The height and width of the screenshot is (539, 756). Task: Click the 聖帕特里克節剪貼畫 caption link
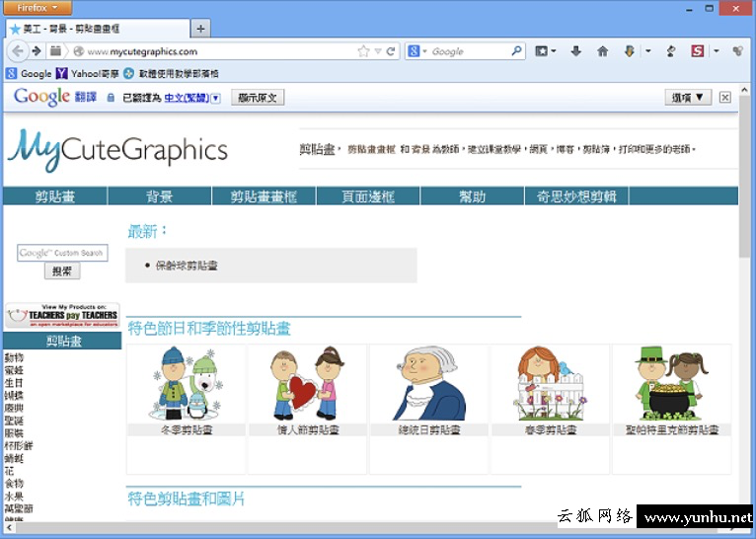click(672, 429)
